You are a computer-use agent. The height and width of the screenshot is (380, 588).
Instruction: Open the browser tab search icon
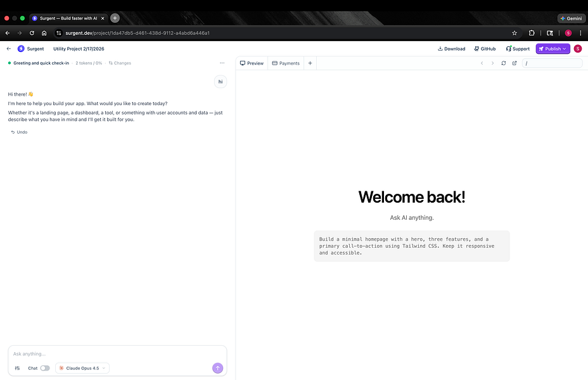[x=550, y=33]
